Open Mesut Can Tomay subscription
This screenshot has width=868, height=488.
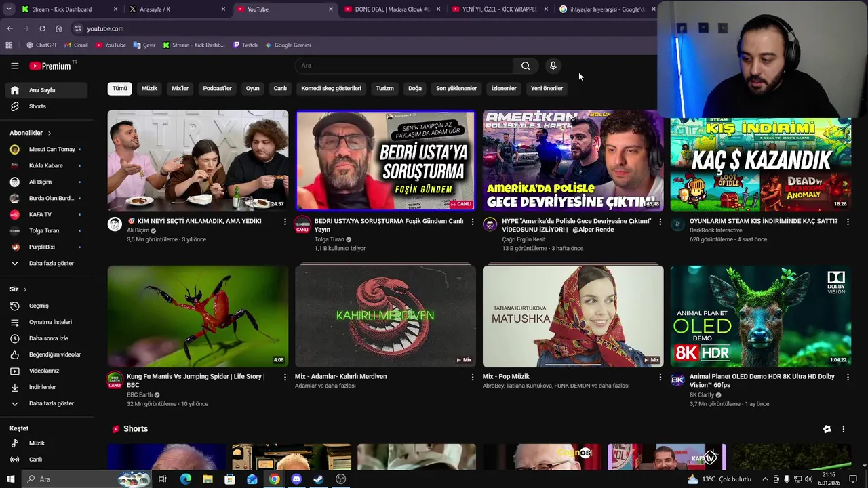(x=46, y=149)
